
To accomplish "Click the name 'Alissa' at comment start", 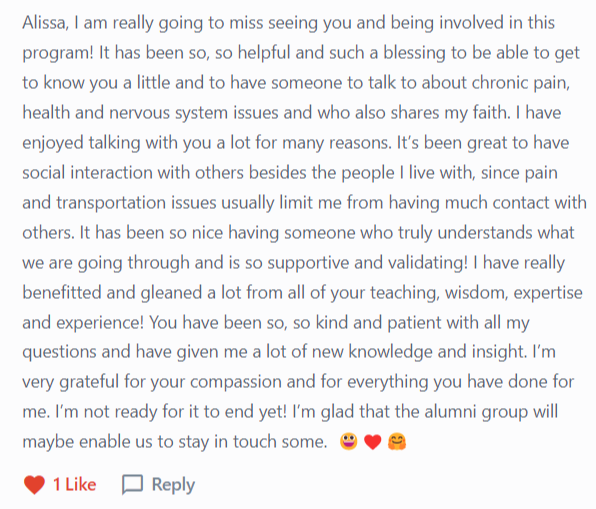I will point(44,22).
